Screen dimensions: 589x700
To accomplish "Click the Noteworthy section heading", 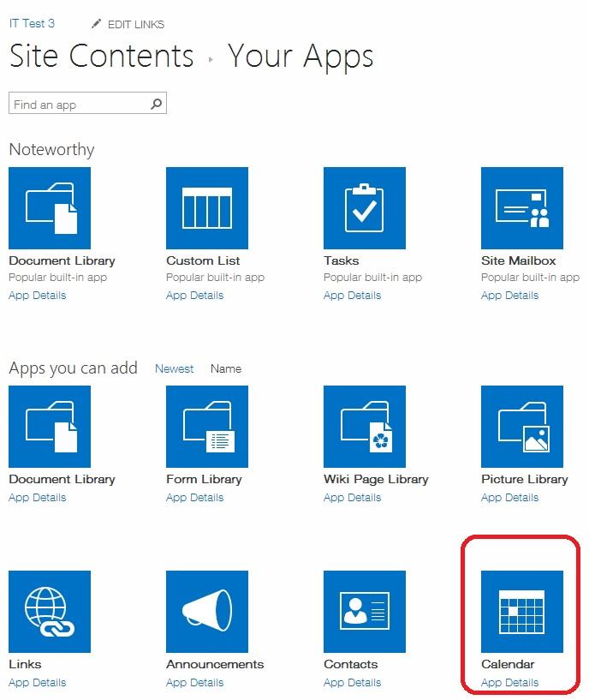I will tap(51, 150).
